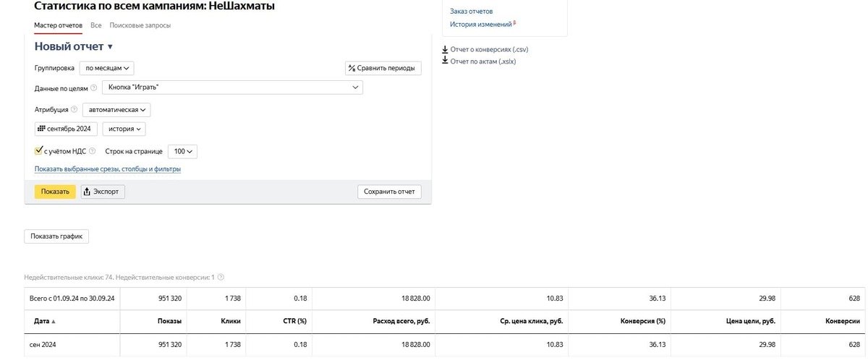Open the «Поисковые запросы» tab
Viewport: 868px width, 360px height.
[140, 25]
